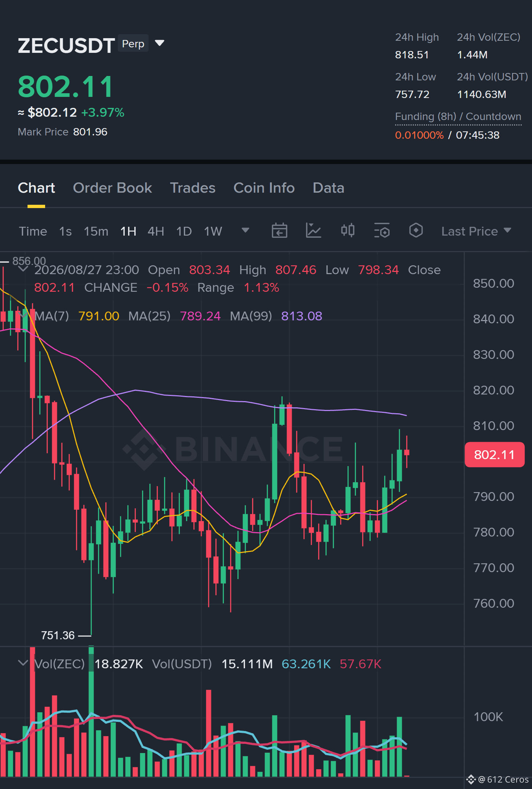532x789 pixels.
Task: Switch to the Order Book tab
Action: (112, 188)
